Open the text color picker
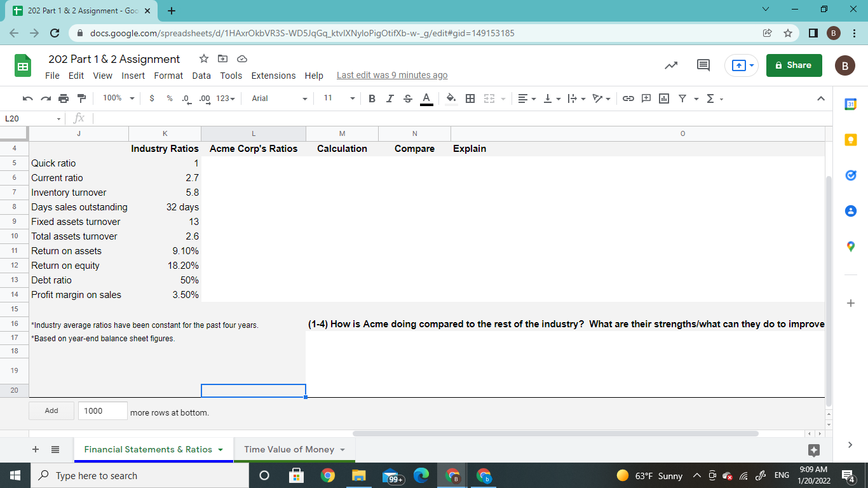The width and height of the screenshot is (868, 488). [x=426, y=98]
